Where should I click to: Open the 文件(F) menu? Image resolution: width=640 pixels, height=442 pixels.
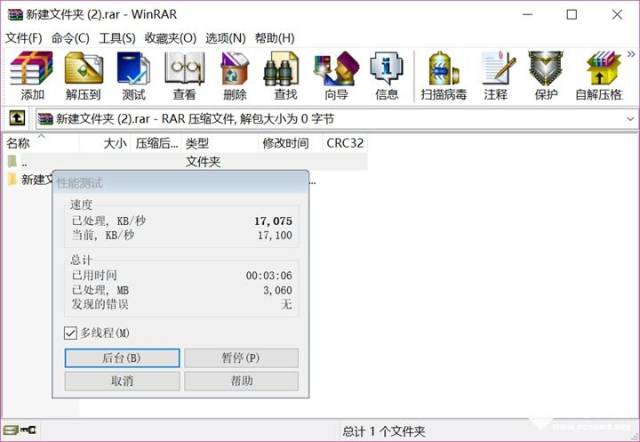[24, 38]
